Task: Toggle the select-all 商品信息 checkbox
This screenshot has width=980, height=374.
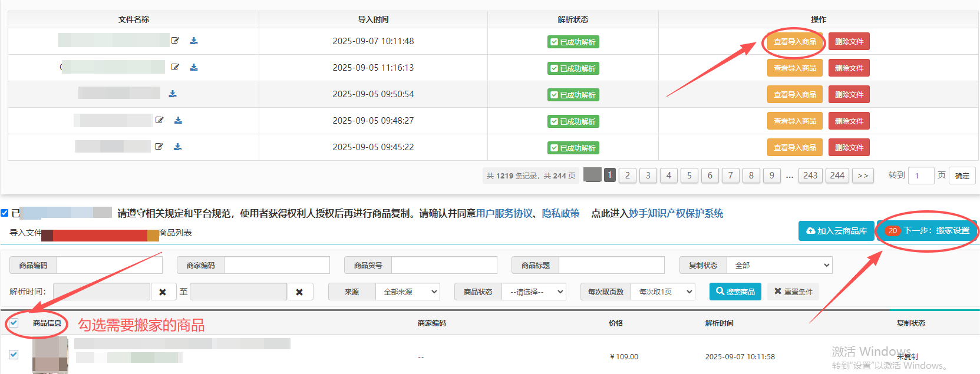Action: tap(14, 323)
